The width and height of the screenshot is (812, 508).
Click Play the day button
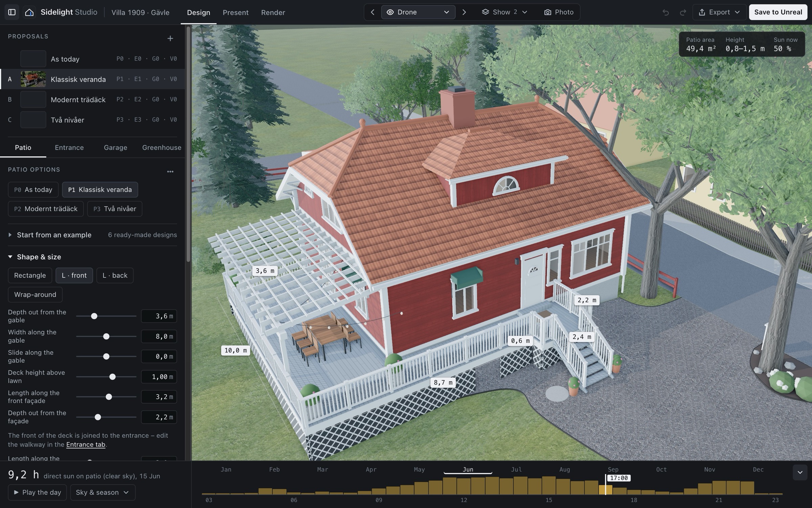(37, 492)
